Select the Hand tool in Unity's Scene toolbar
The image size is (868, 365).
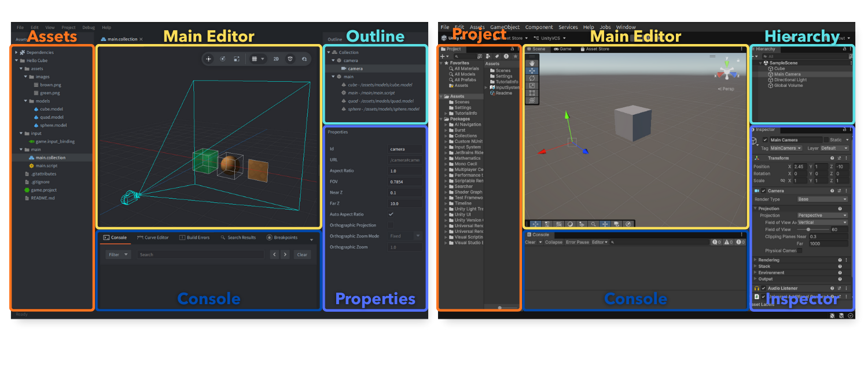tap(531, 63)
